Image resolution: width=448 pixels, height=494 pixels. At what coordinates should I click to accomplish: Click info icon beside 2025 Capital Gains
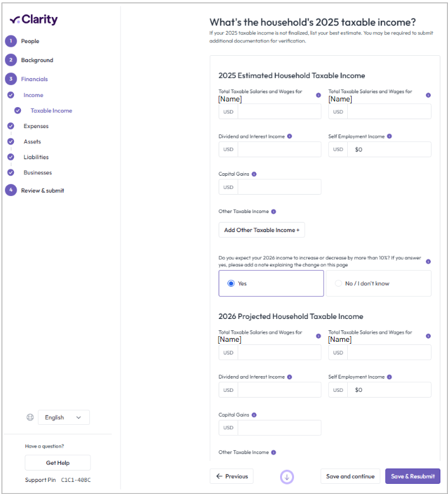(254, 174)
